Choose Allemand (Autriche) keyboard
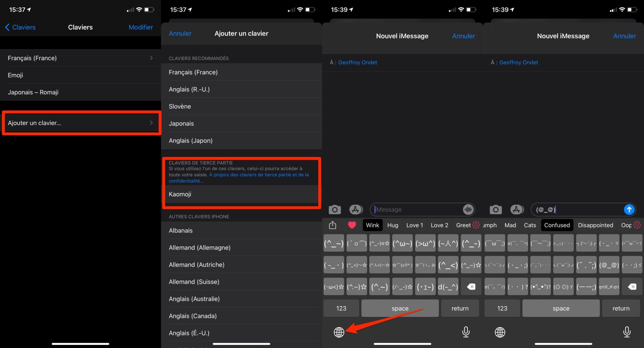Screen dimensions: 644x348 pyautogui.click(x=241, y=265)
